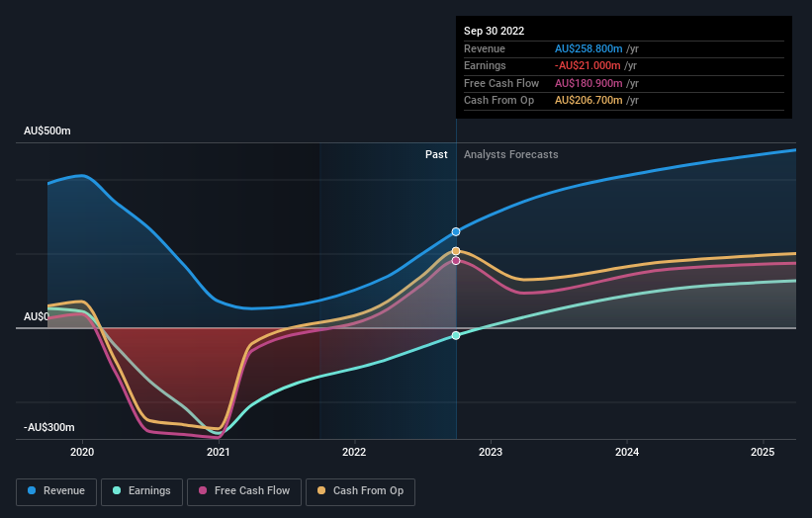
Task: Click the AU$500m y-axis label
Action: pyautogui.click(x=47, y=130)
